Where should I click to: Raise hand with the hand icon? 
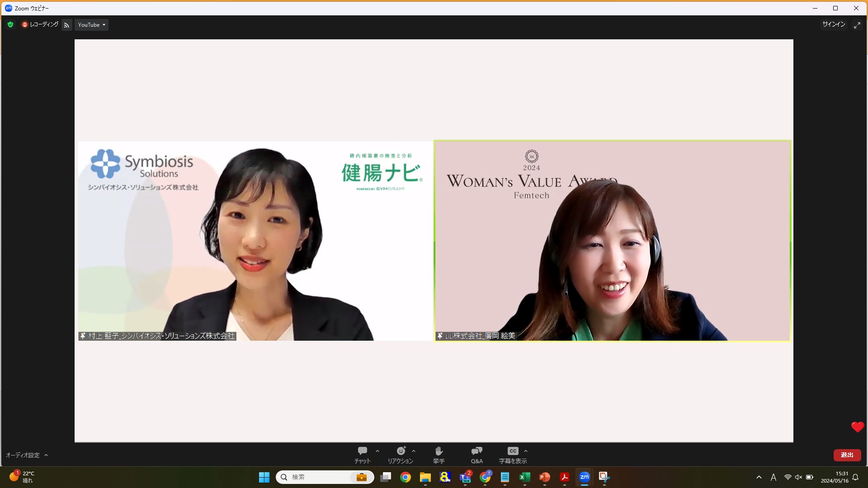coord(439,451)
